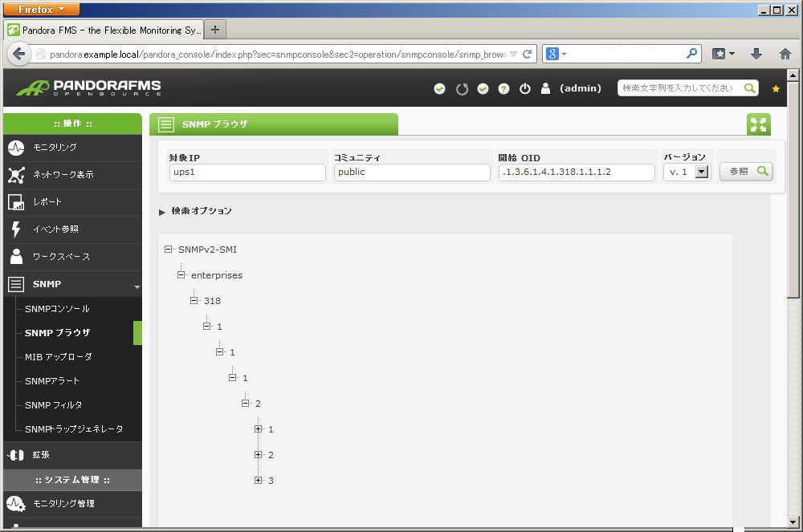Open the Firefox application menu
The height and width of the screenshot is (532, 803).
point(42,9)
